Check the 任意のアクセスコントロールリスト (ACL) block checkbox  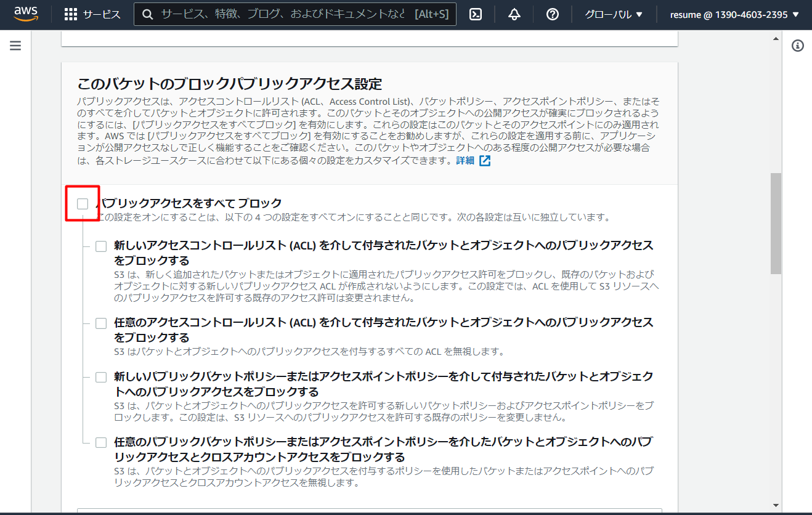[101, 323]
